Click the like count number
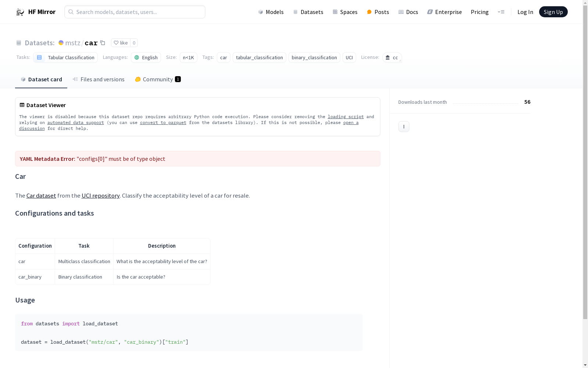The width and height of the screenshot is (588, 368). pos(134,43)
